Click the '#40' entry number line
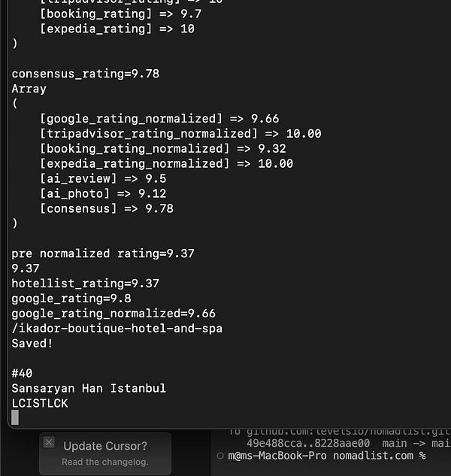Viewport: 451px width, 476px height. 22,374
